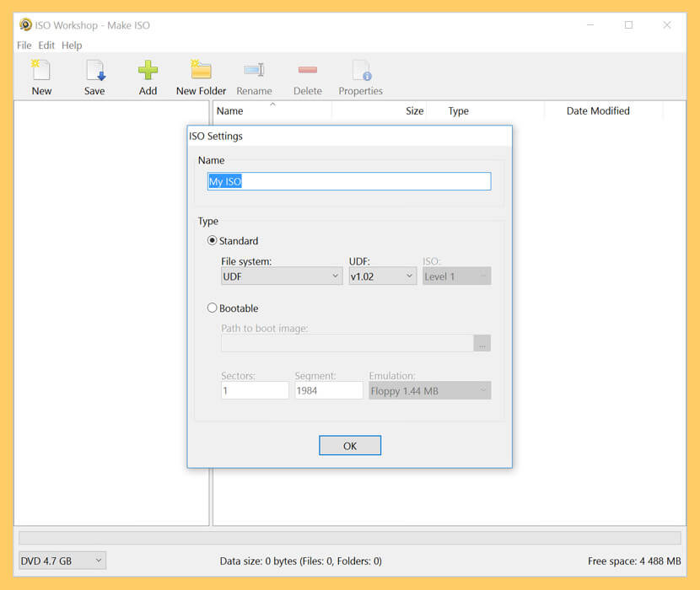Expand the UDF version dropdown
Image resolution: width=700 pixels, height=590 pixels.
click(x=382, y=276)
